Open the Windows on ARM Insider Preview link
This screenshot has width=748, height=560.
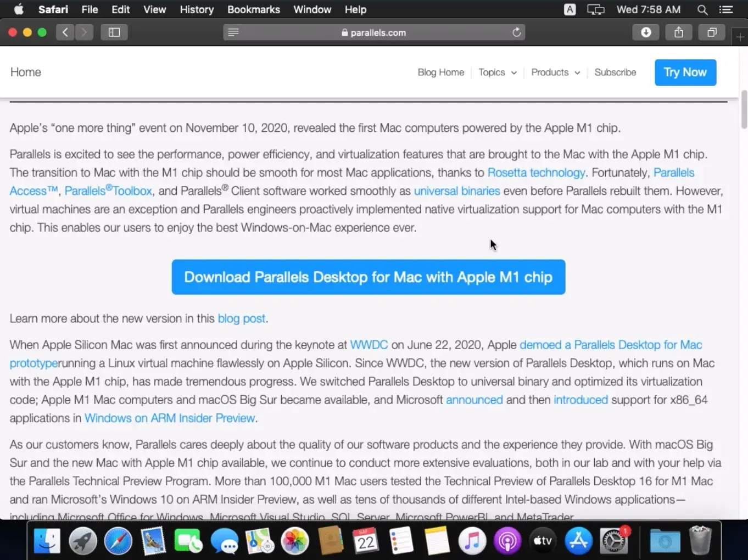tap(170, 418)
